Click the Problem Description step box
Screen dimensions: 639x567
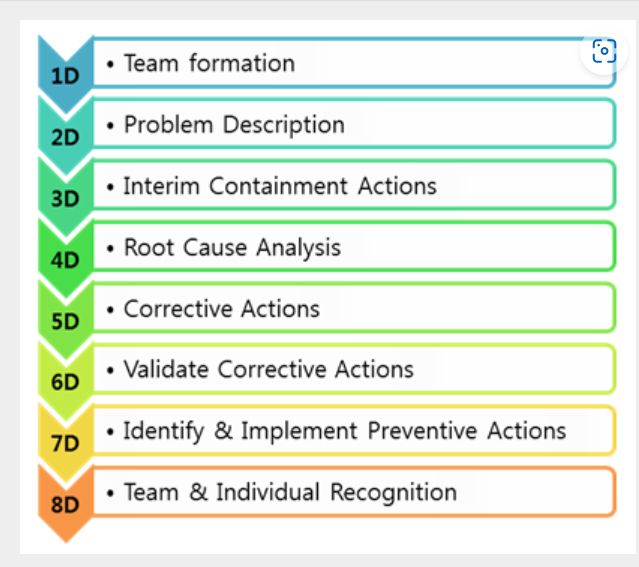tap(354, 124)
